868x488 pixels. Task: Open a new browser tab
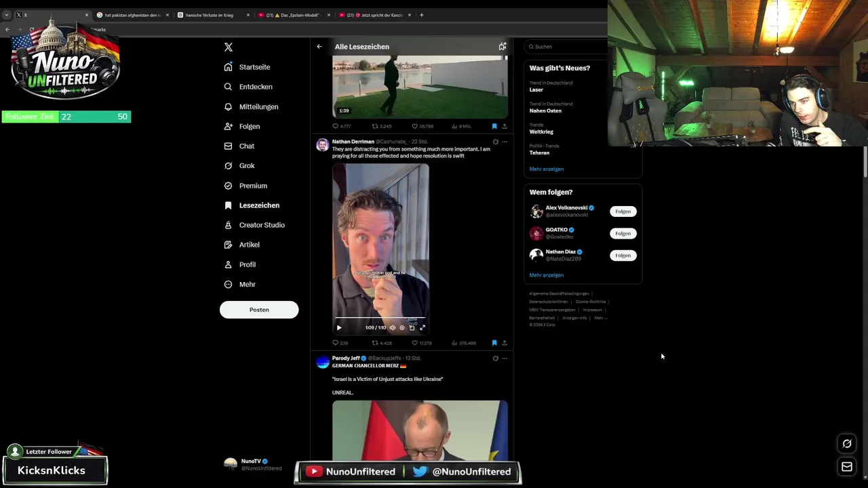(422, 15)
